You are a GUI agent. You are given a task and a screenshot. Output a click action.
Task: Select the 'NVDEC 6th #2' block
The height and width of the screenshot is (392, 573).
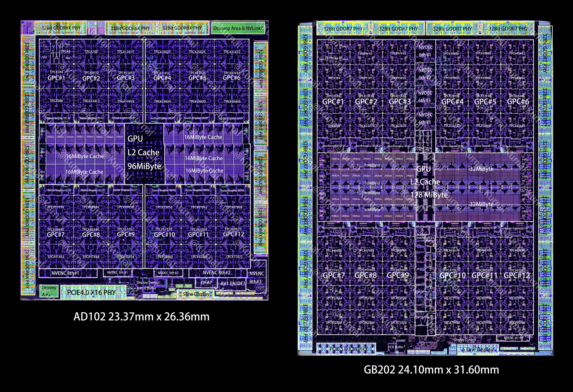coord(425,74)
